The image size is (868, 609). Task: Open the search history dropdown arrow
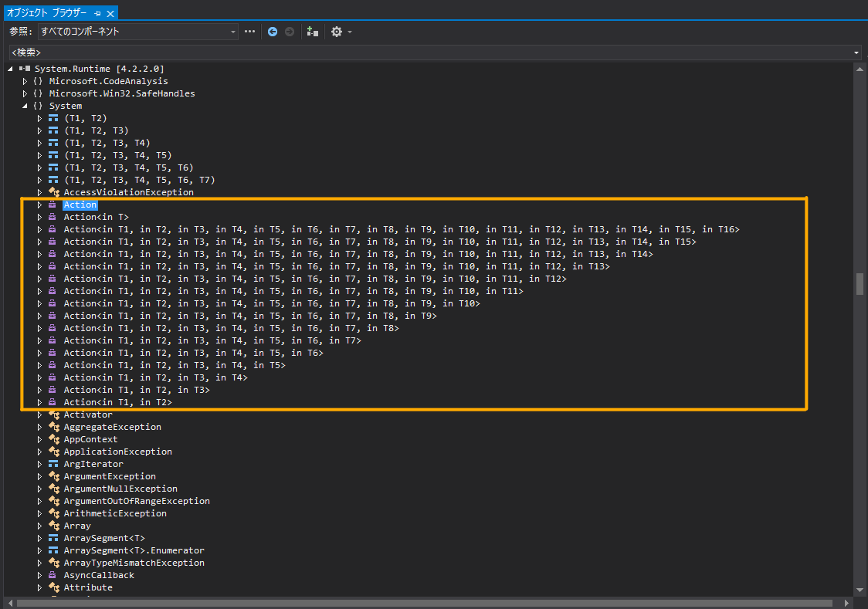pyautogui.click(x=856, y=52)
